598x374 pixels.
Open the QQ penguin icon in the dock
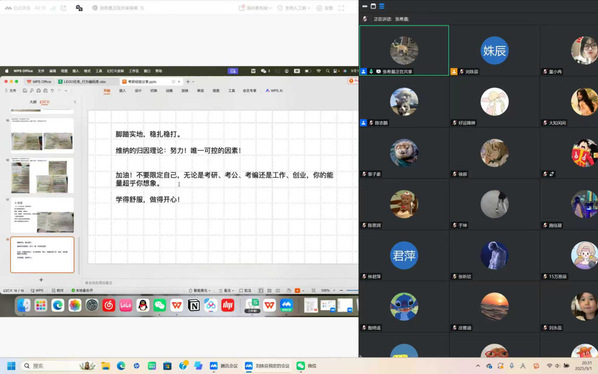(x=143, y=305)
